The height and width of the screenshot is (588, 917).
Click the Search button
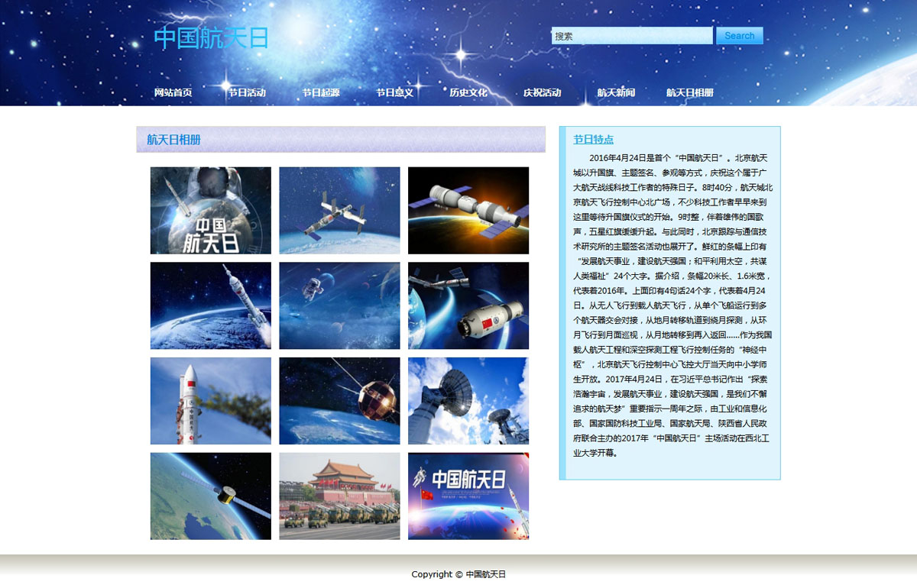click(740, 36)
